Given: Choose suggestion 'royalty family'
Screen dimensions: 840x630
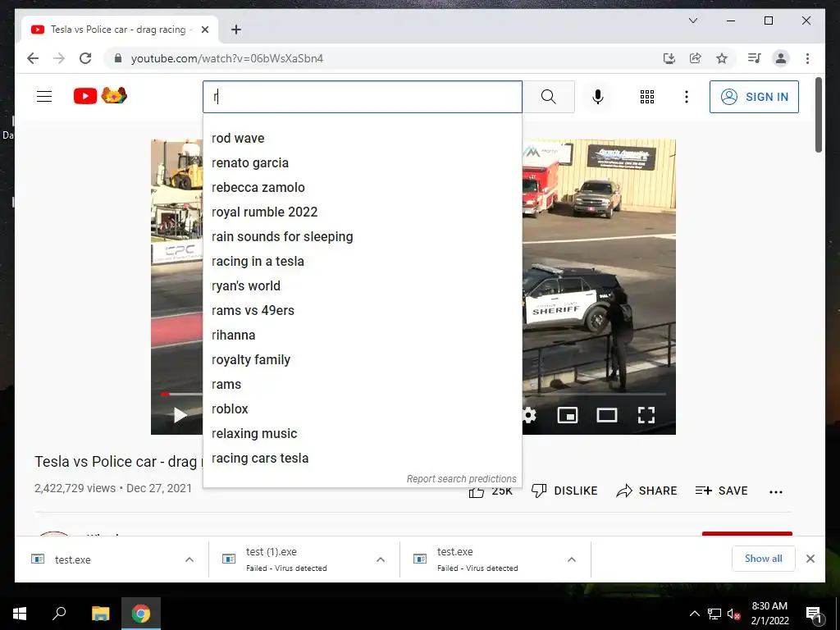Looking at the screenshot, I should point(362,360).
